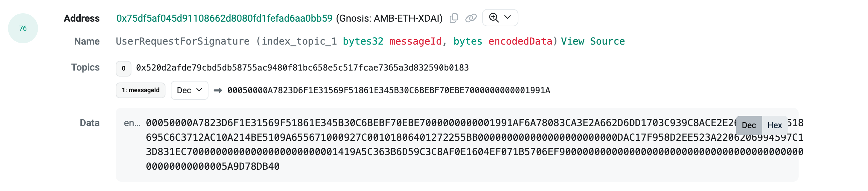
Task: Expand the chevron beside the magnifier
Action: point(507,18)
